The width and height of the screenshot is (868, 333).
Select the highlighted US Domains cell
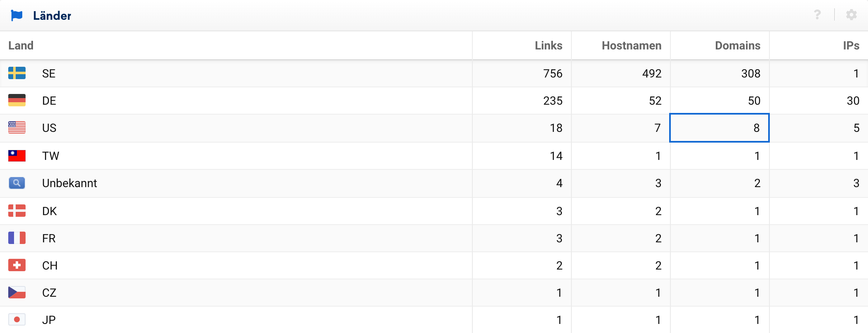pyautogui.click(x=719, y=128)
